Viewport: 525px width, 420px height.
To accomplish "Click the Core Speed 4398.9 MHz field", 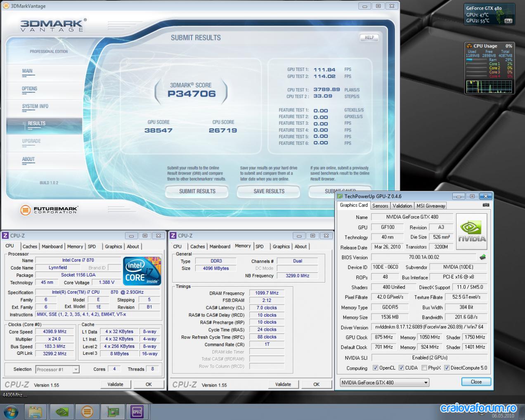I will pyautogui.click(x=55, y=332).
